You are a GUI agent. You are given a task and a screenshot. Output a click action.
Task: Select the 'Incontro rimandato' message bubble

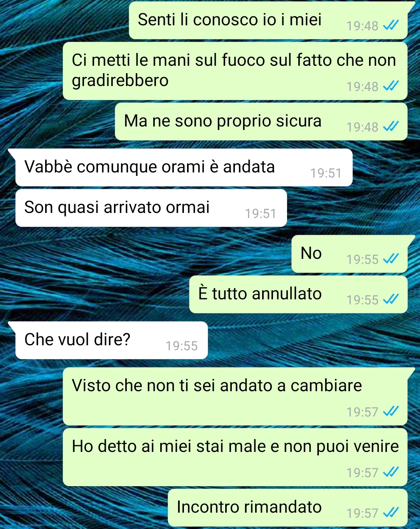[x=288, y=508]
